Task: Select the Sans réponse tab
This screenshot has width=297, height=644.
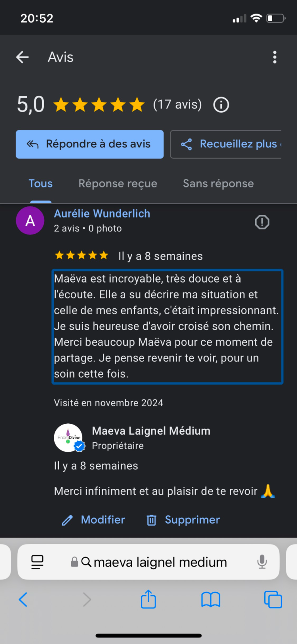Action: [x=218, y=183]
